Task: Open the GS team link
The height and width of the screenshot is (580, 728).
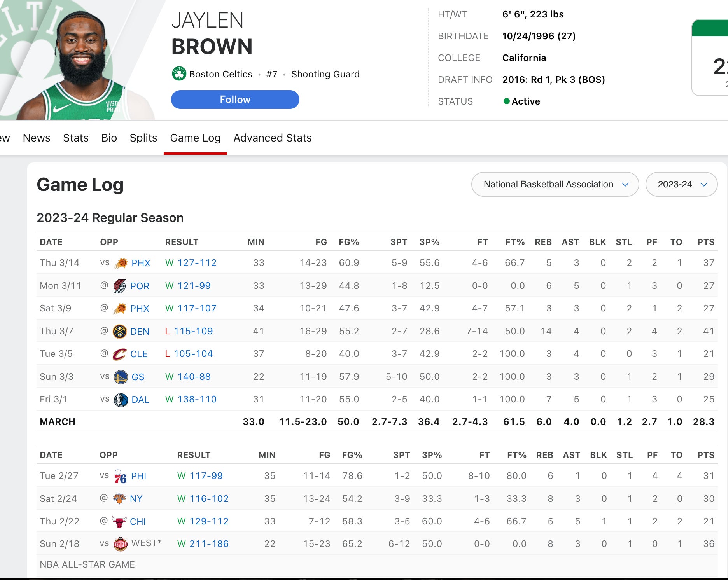Action: click(138, 377)
